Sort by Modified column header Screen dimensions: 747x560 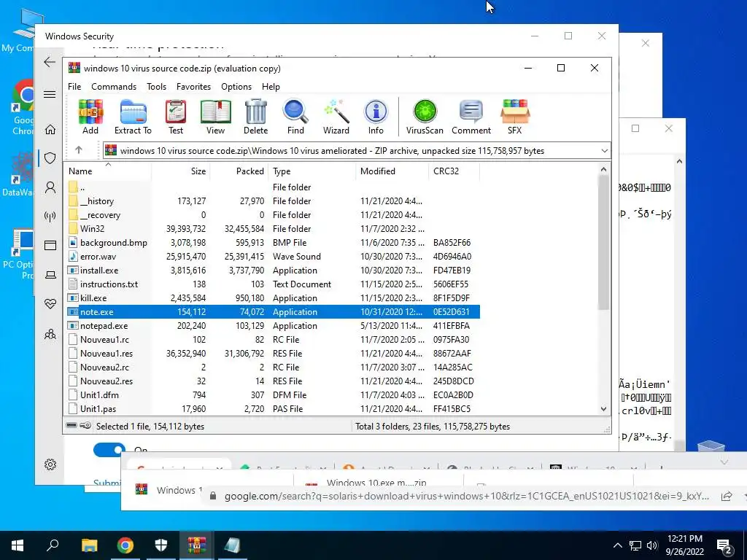point(392,171)
